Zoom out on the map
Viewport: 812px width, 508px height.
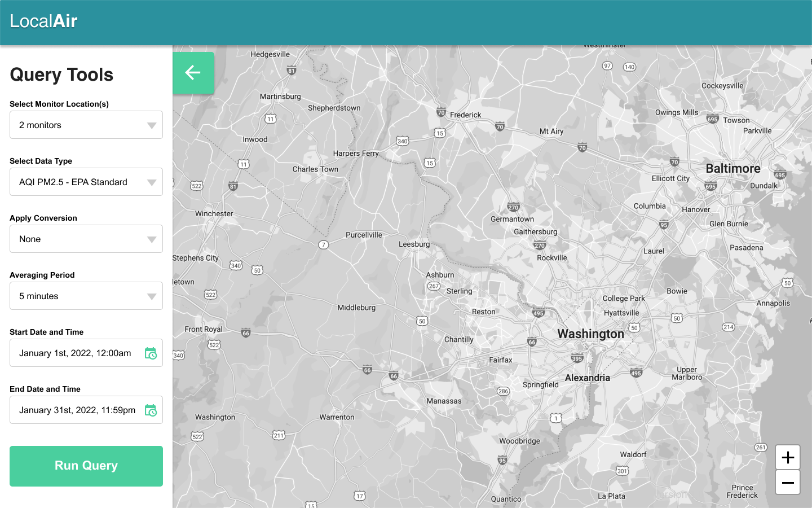tap(788, 483)
